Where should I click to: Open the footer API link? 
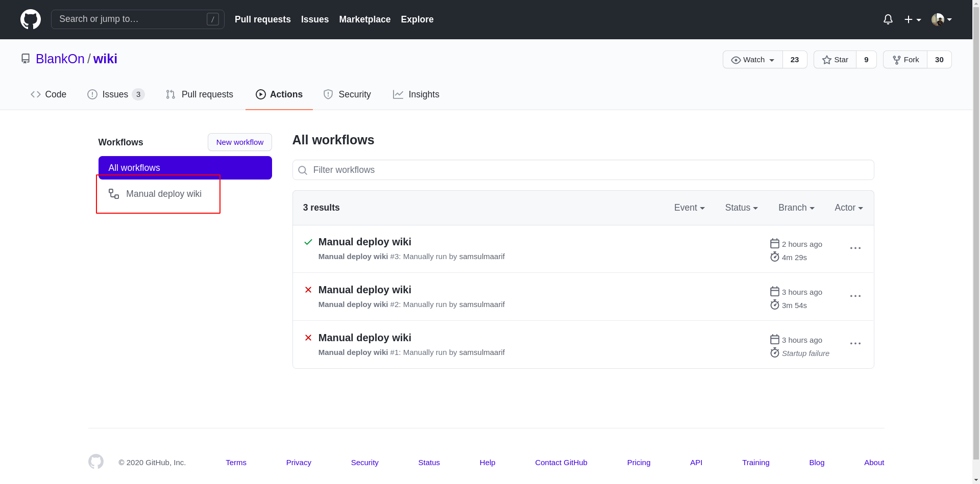click(696, 463)
